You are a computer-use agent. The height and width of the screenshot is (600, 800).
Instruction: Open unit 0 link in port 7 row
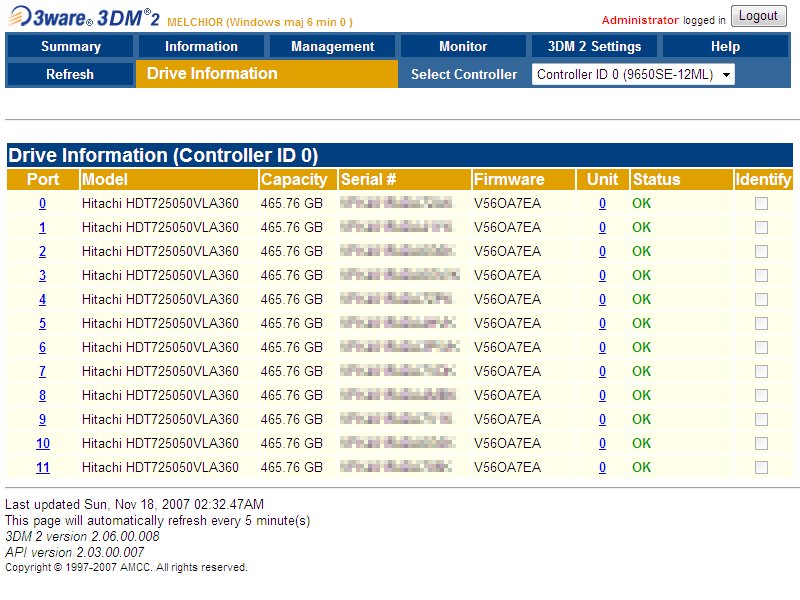(603, 371)
